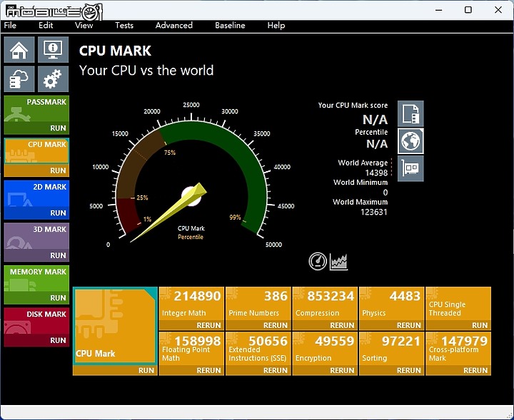Select the 2D MARK sidebar tile
Viewport: 514px width, 420px height.
click(36, 193)
